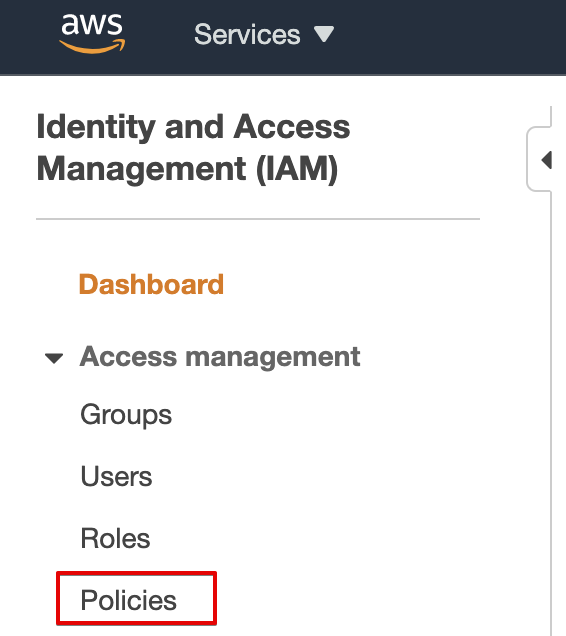
Task: Click the AWS logo home icon
Action: tap(92, 34)
